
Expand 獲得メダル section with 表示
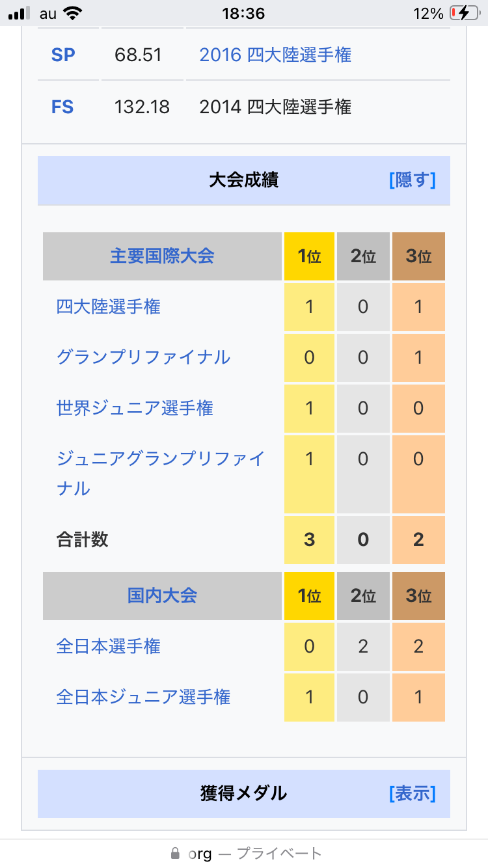[x=412, y=793]
